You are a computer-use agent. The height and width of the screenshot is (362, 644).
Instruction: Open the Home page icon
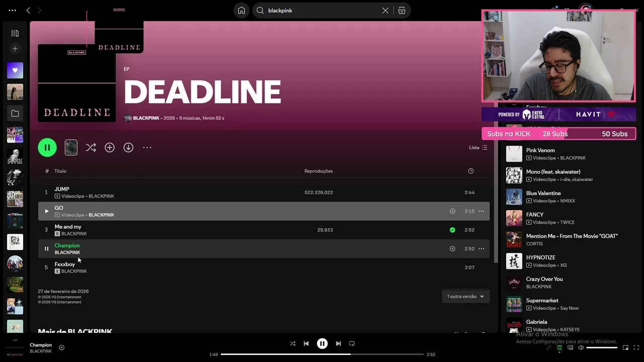click(242, 11)
